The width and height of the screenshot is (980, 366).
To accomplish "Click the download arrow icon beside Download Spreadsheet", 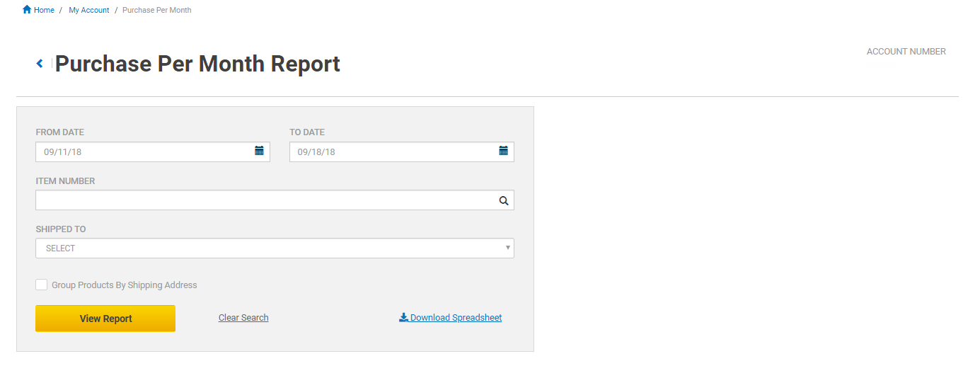I will (403, 318).
